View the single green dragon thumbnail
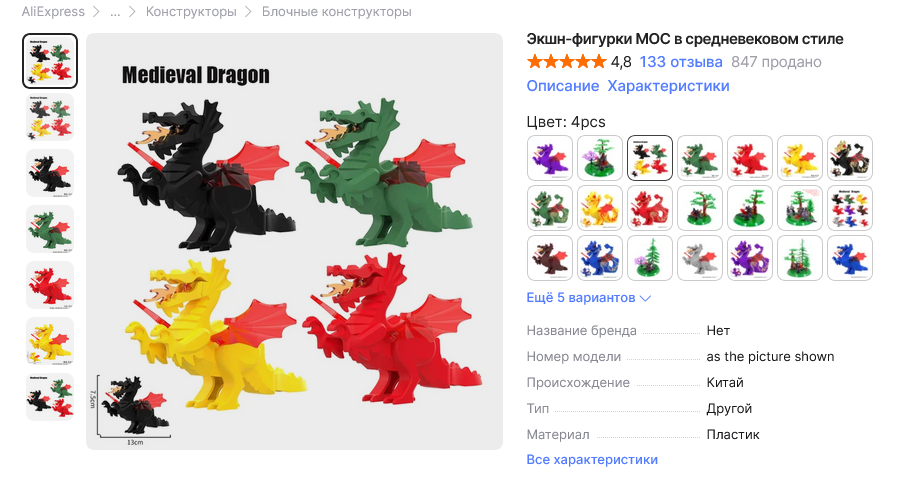Image resolution: width=907 pixels, height=500 pixels. pyautogui.click(x=50, y=229)
